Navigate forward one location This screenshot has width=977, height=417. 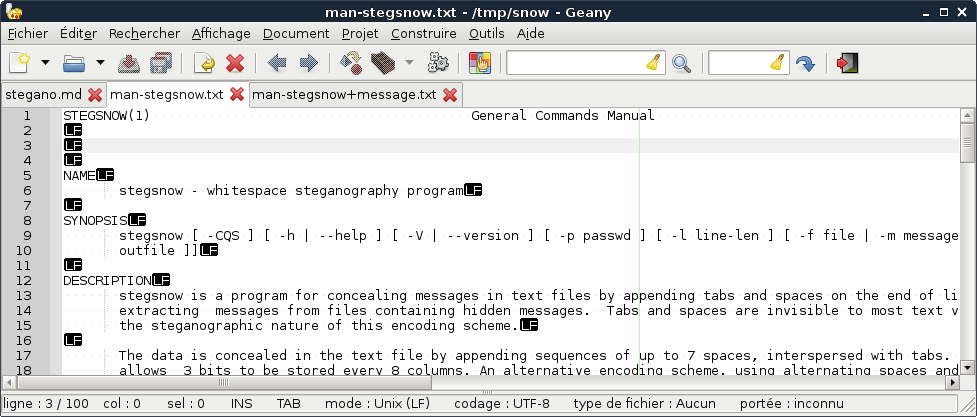coord(309,63)
